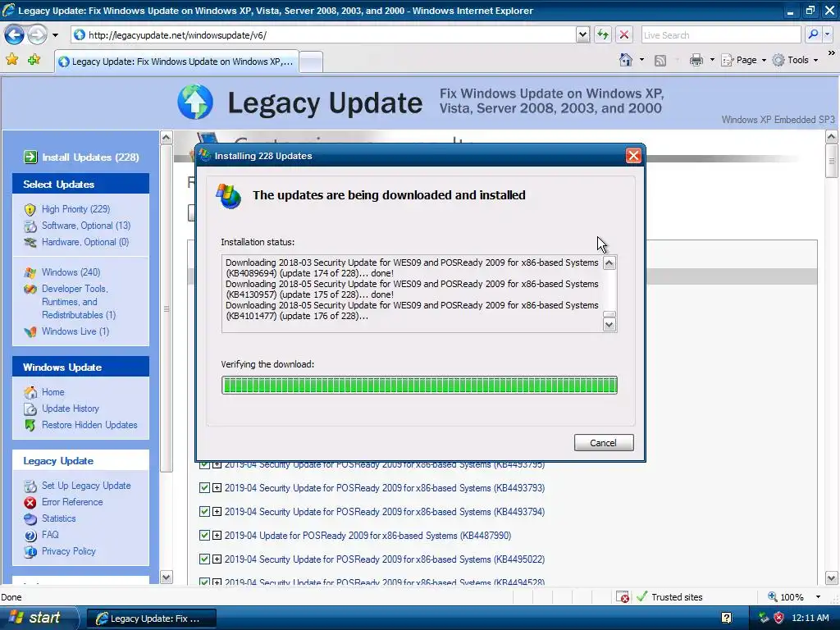The height and width of the screenshot is (630, 840).
Task: Uncheck the KB4487990 update checkbox
Action: click(x=204, y=535)
